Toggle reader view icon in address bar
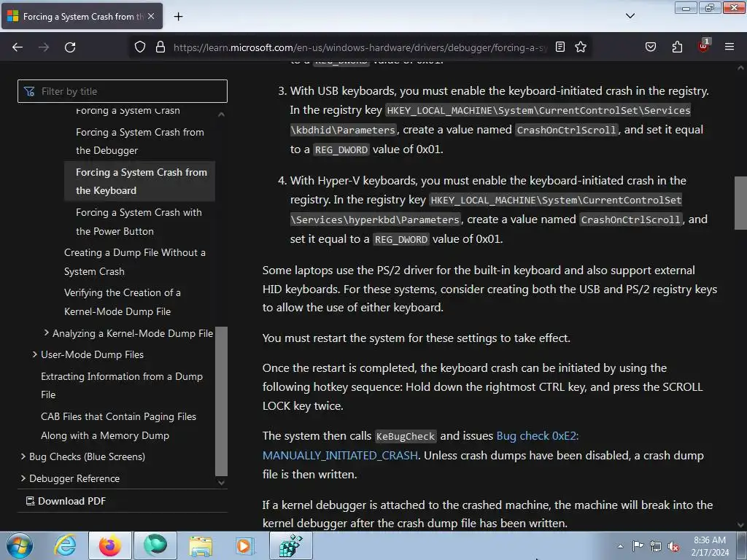 point(560,47)
